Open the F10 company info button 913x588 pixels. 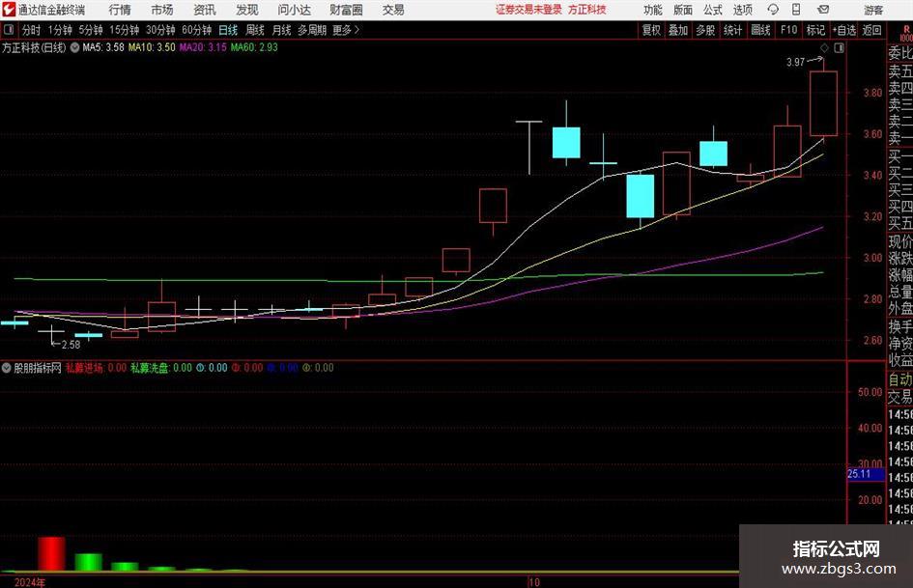point(788,30)
